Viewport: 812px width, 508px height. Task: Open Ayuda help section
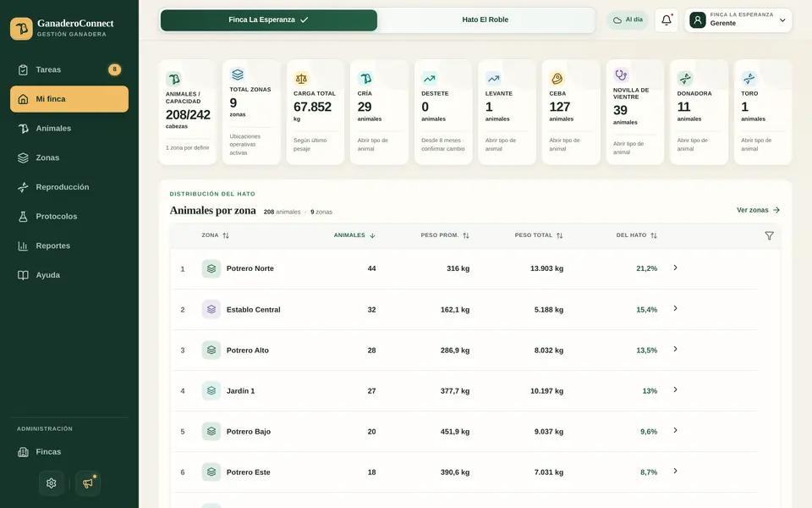(x=69, y=275)
